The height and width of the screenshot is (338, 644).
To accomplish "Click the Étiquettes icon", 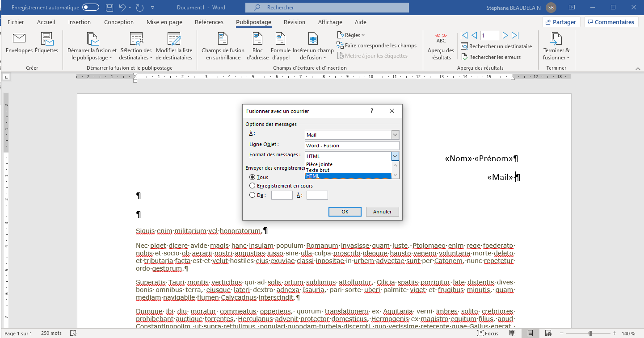I will [46, 43].
